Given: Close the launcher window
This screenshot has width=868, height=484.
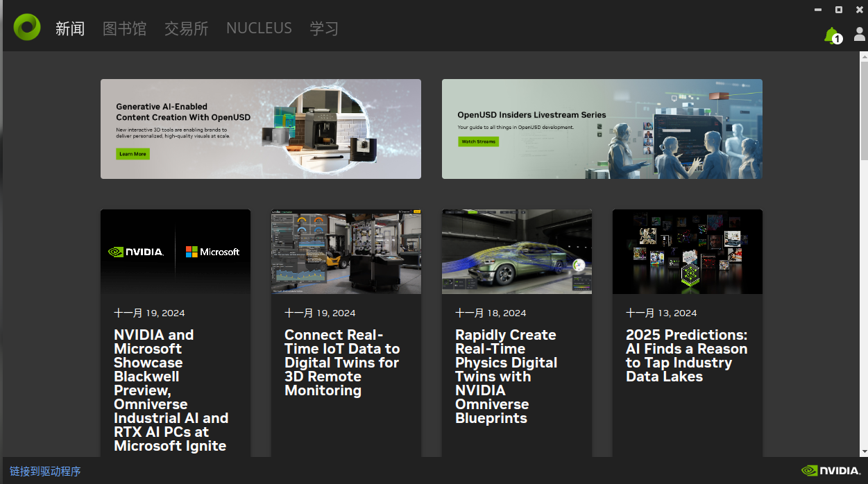Looking at the screenshot, I should [x=859, y=10].
